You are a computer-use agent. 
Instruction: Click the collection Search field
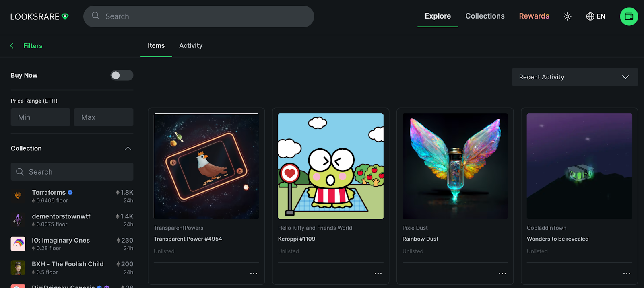(72, 172)
